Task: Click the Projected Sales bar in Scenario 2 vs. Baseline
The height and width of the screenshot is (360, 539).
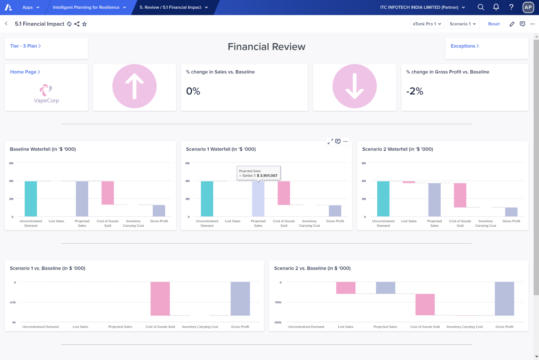Action: 386,288
